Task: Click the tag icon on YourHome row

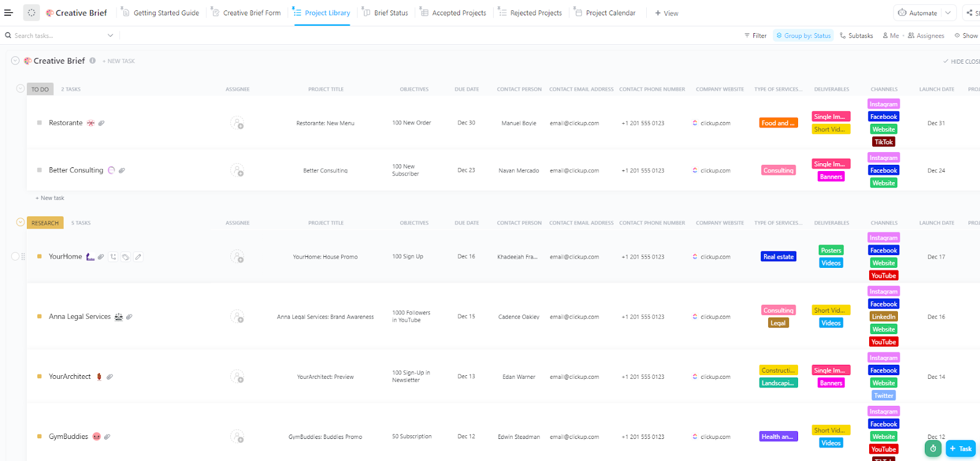Action: 126,257
